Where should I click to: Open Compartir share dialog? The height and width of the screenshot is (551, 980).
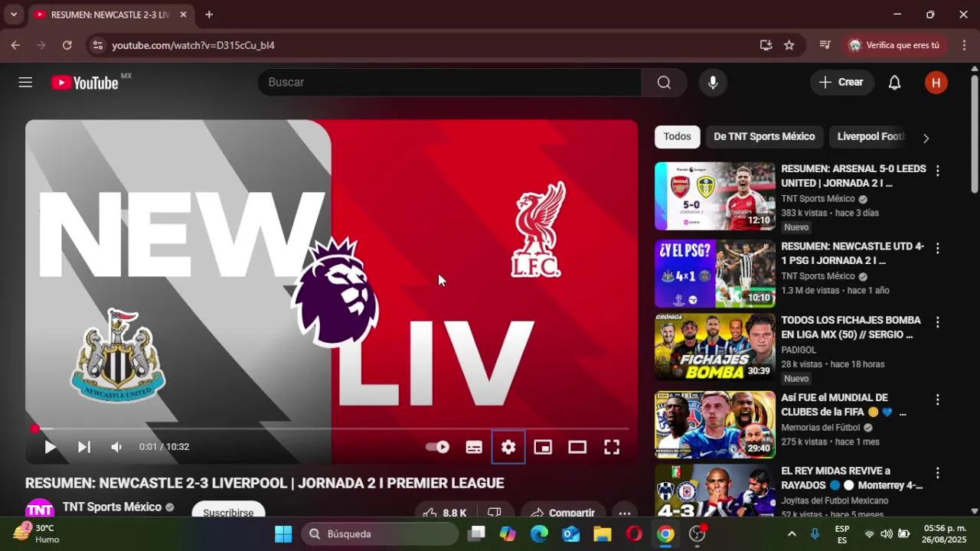563,513
